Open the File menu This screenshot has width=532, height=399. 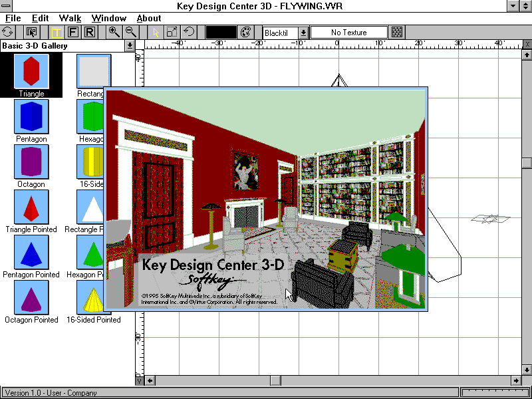pos(13,19)
